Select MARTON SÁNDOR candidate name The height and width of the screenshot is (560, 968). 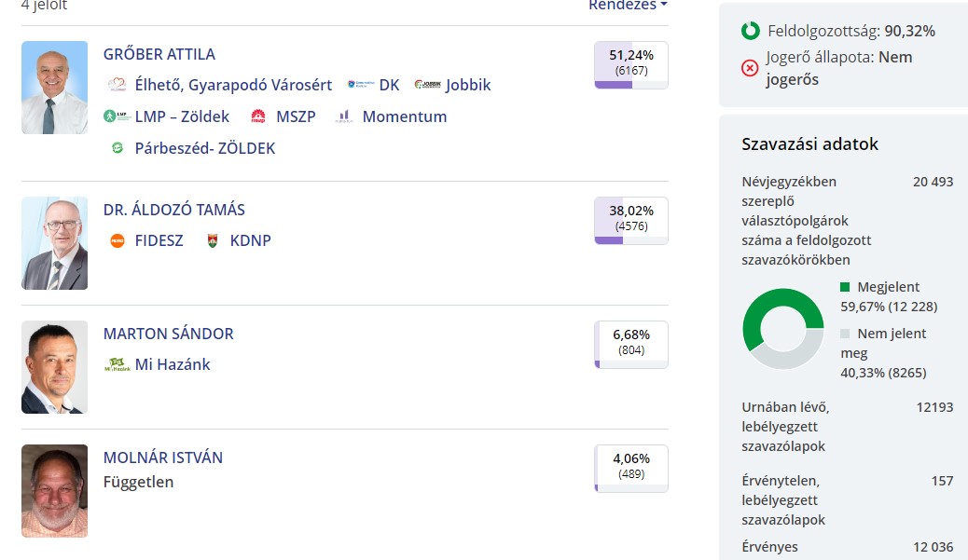169,334
